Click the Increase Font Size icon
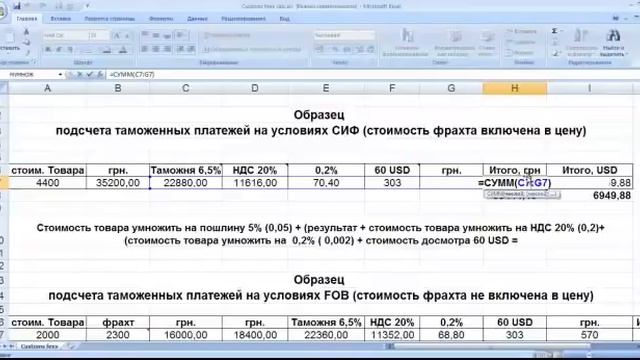This screenshot has width=640, height=360. click(x=117, y=36)
